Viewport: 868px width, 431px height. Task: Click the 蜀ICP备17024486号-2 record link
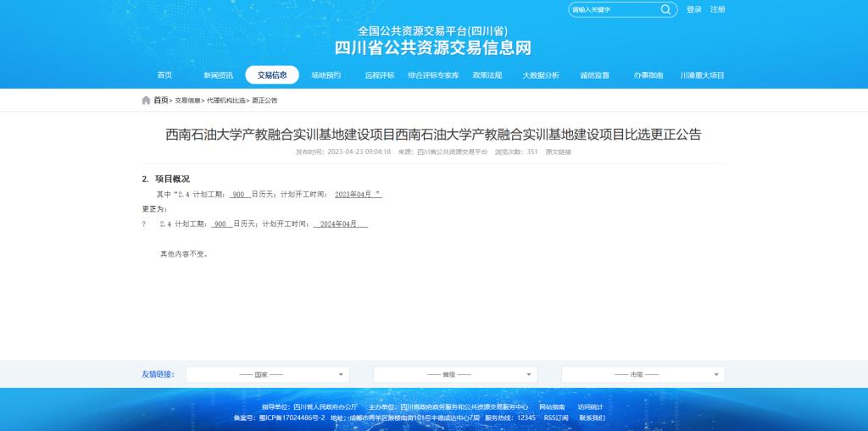[x=292, y=417]
